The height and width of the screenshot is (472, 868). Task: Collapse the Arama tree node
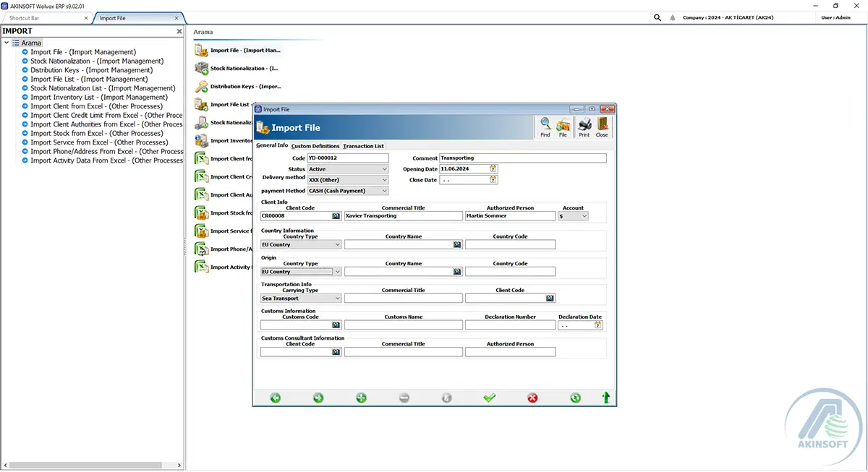coord(7,43)
